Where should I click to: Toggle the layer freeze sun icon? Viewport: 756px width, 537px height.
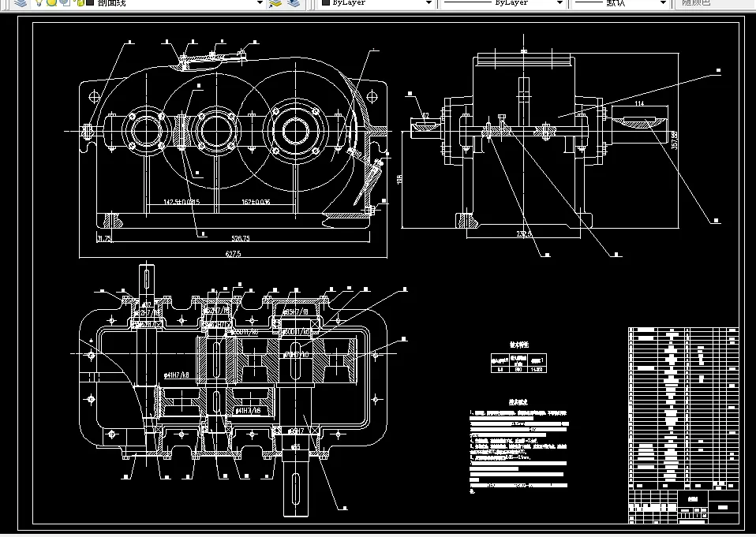point(52,3)
